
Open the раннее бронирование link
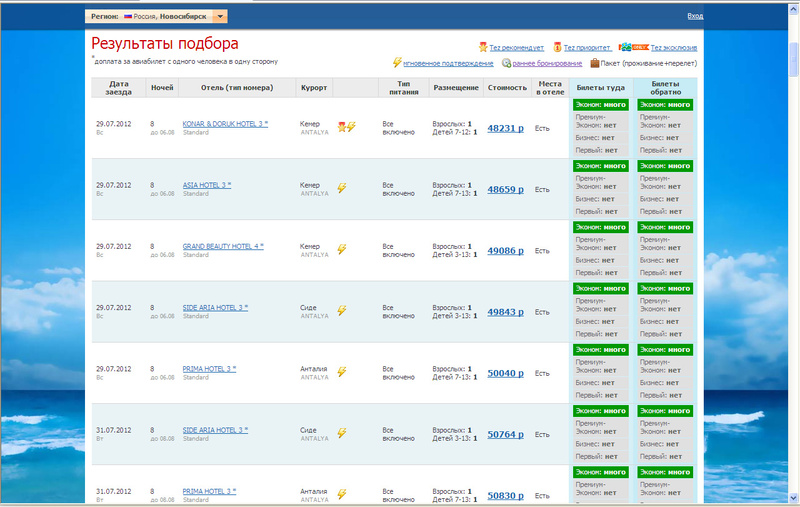pos(547,63)
